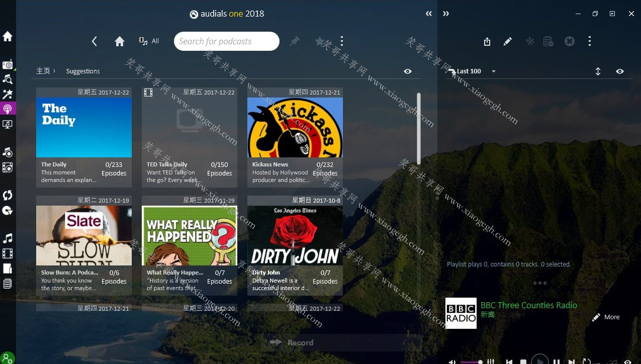The height and width of the screenshot is (364, 641).
Task: Toggle the playlist view eye options
Action: (620, 71)
